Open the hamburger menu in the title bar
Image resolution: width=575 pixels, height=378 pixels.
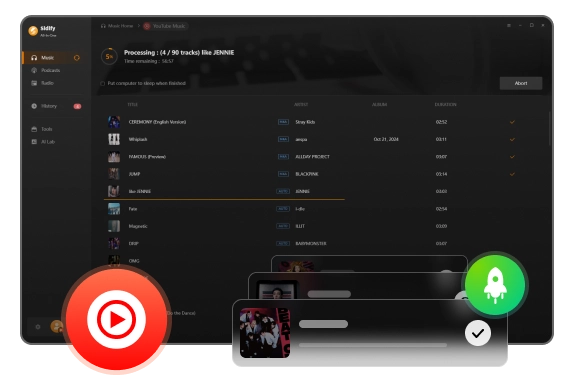pos(509,26)
